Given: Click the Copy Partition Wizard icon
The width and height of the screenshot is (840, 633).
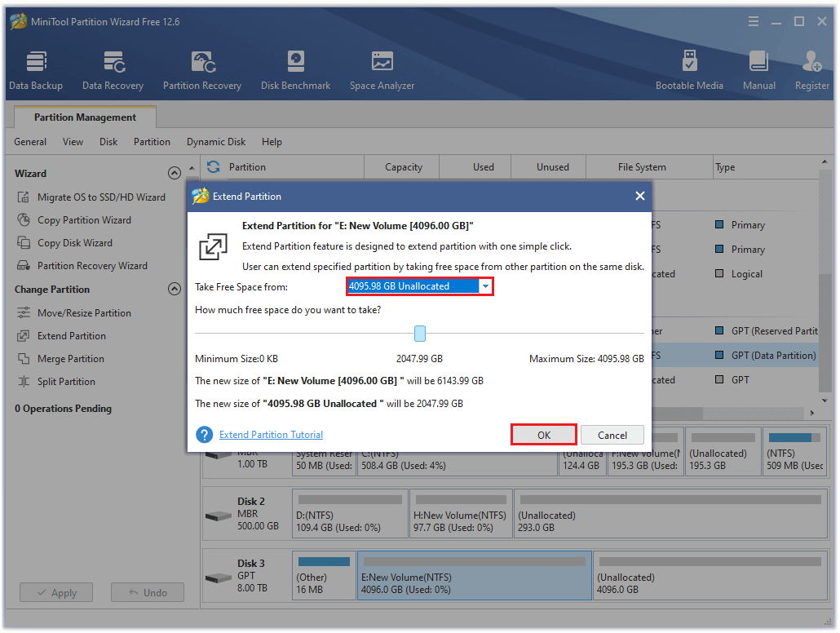Looking at the screenshot, I should click(x=23, y=219).
